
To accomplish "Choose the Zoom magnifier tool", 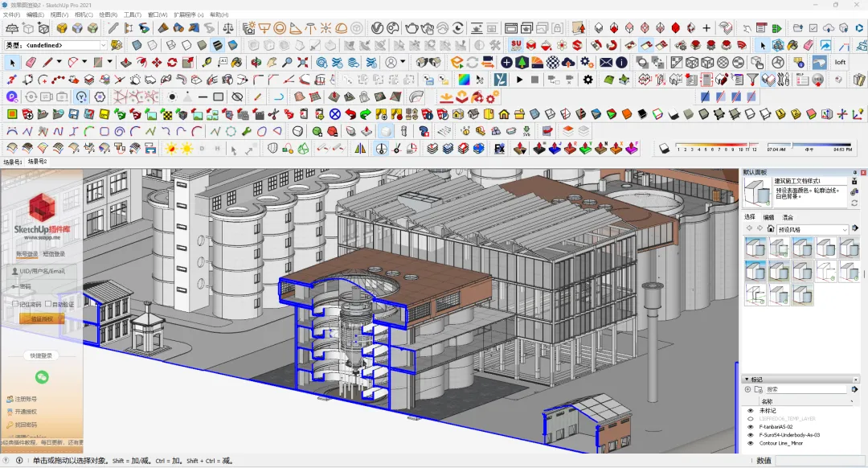I will point(287,63).
